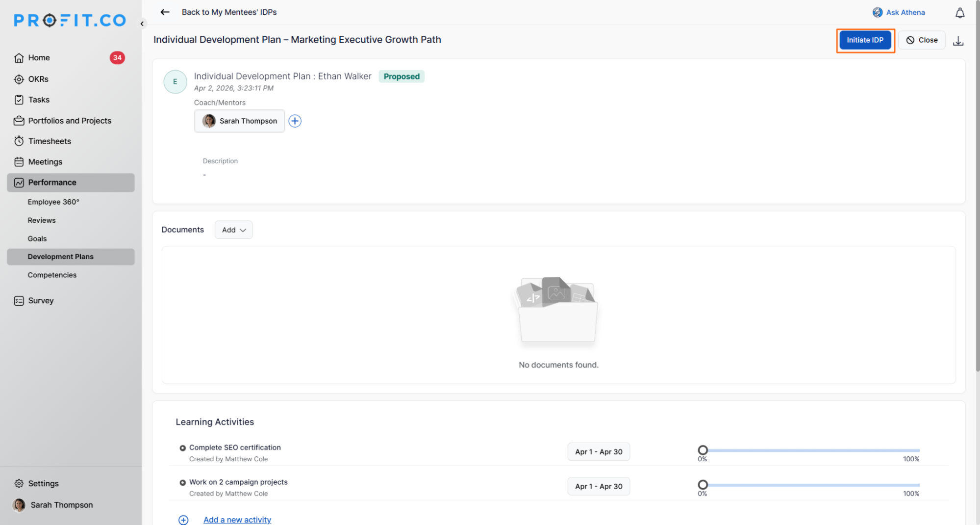Add a coach/mentor with plus icon

[x=295, y=121]
